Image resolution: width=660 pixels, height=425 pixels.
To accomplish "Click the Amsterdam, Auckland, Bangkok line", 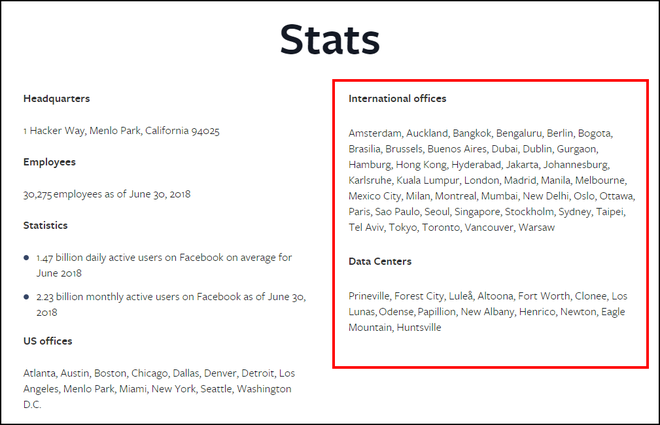I will coord(480,132).
